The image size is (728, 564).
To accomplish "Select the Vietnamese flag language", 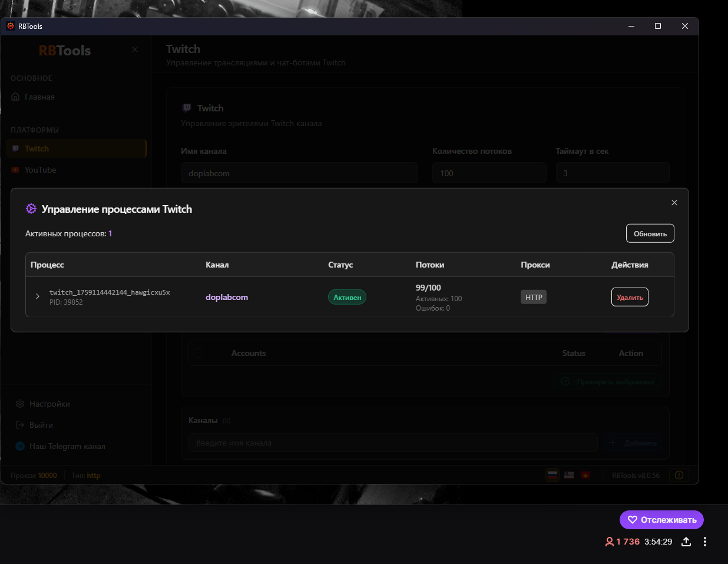I will tap(585, 475).
